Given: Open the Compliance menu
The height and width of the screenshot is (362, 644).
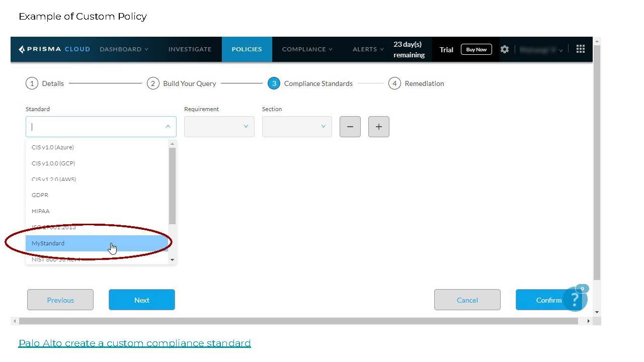Looking at the screenshot, I should point(307,49).
